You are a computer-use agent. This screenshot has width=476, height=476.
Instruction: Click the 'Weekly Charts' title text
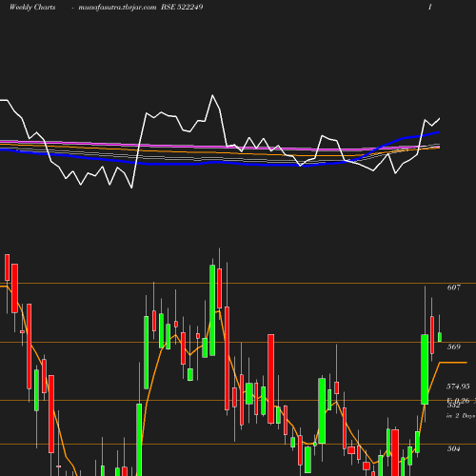coord(32,8)
